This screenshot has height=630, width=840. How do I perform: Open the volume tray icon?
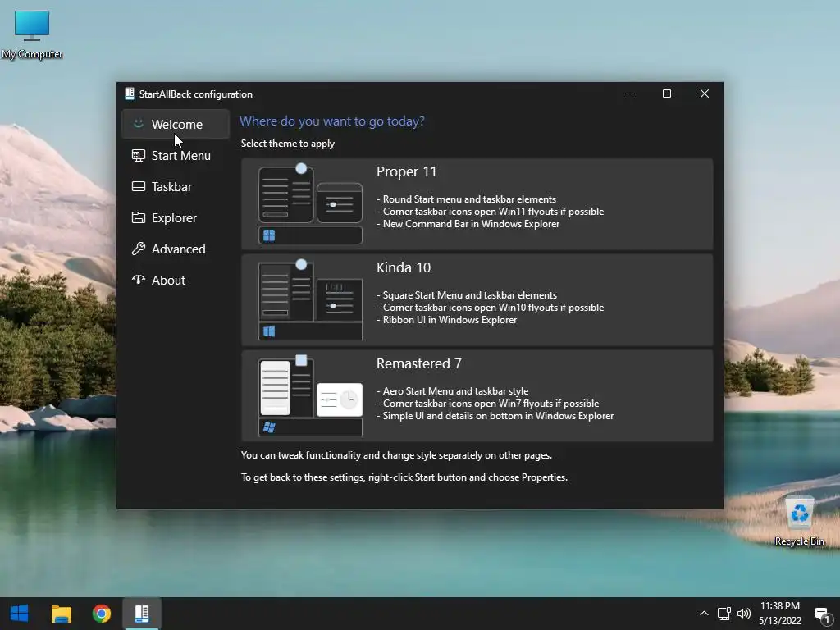click(744, 614)
